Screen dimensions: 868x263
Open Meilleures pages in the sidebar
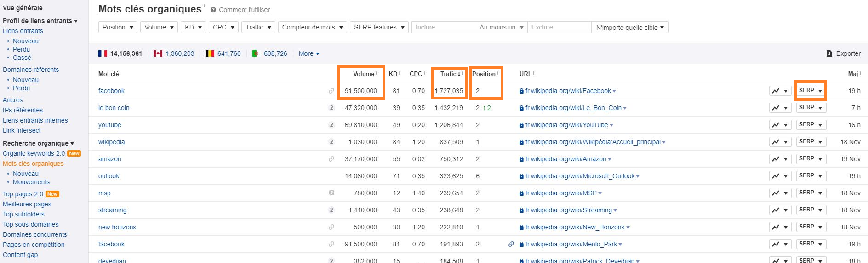tap(27, 204)
